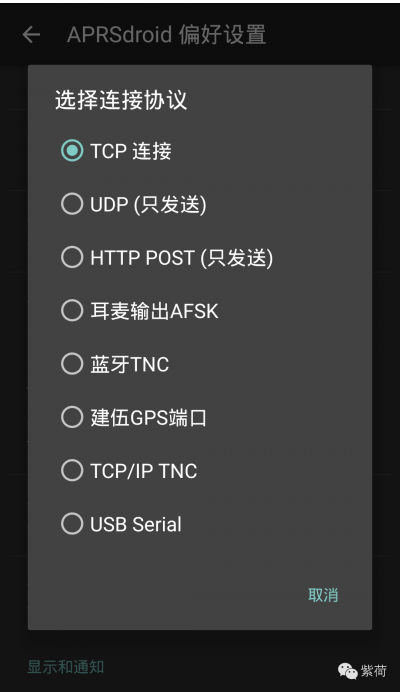Choose the UDP (只发送) radio circle
Viewport: 400px width, 692px height.
coord(72,204)
